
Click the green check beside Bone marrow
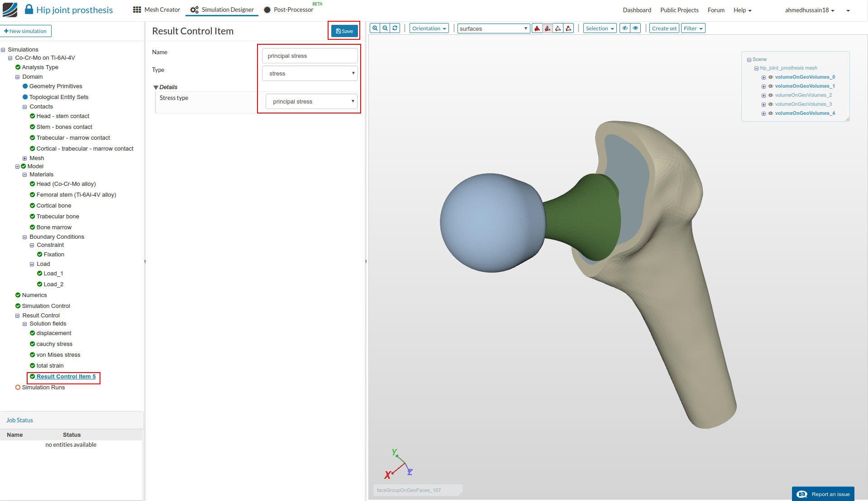coord(32,227)
